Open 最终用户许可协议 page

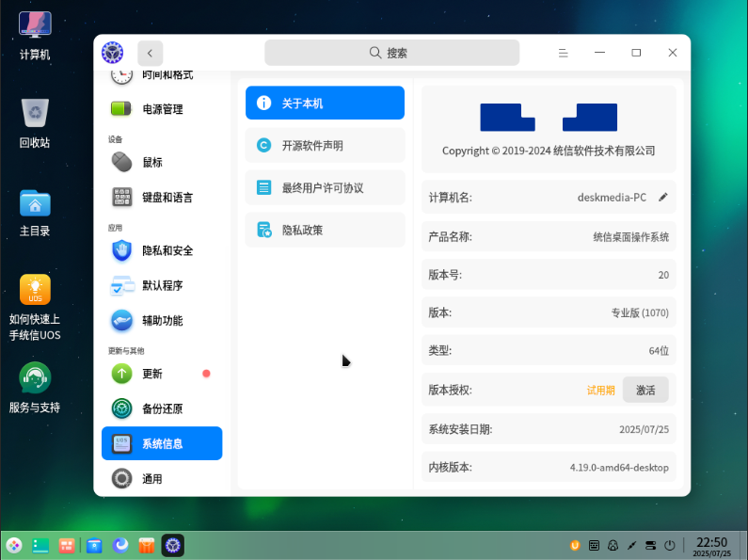(x=325, y=187)
